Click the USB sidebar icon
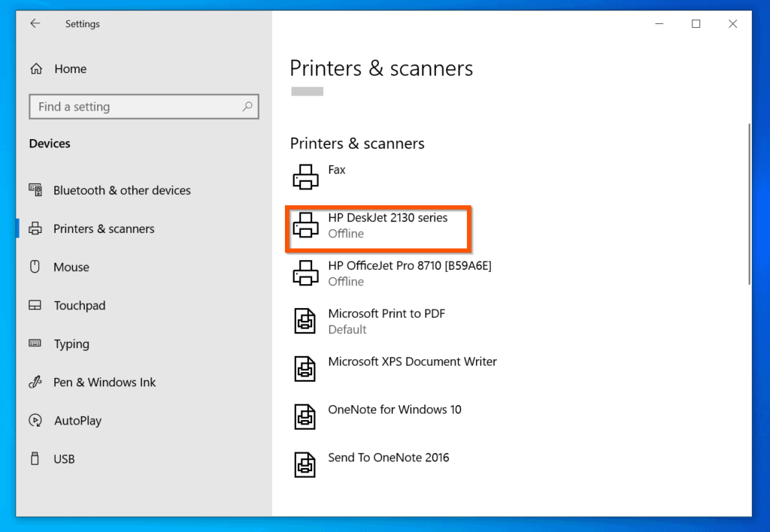The height and width of the screenshot is (532, 770). click(35, 458)
